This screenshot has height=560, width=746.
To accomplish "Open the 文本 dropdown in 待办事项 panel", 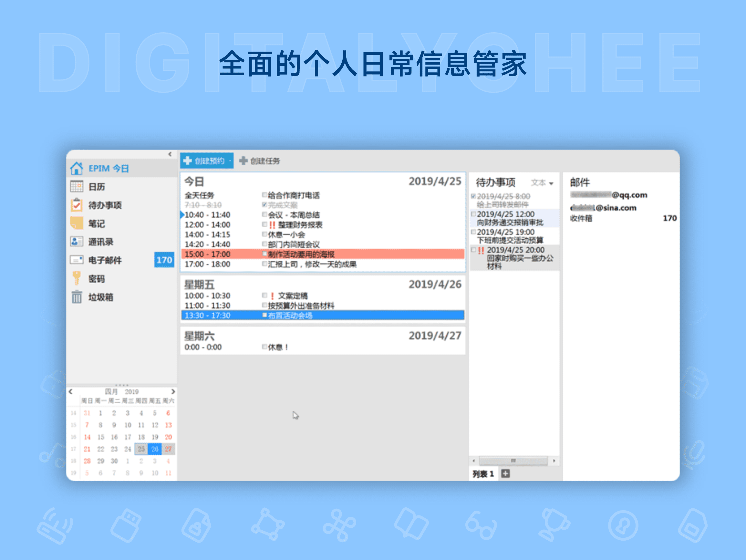I will [542, 182].
